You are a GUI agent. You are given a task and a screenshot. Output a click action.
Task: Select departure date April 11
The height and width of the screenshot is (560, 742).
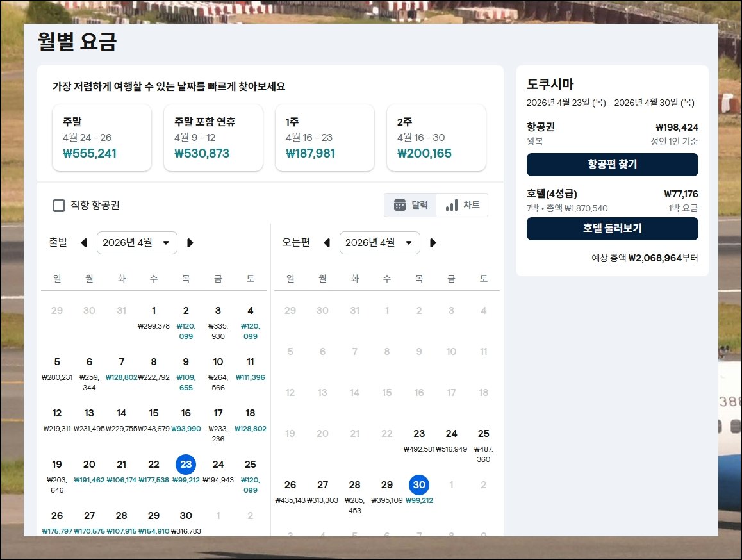tap(251, 369)
